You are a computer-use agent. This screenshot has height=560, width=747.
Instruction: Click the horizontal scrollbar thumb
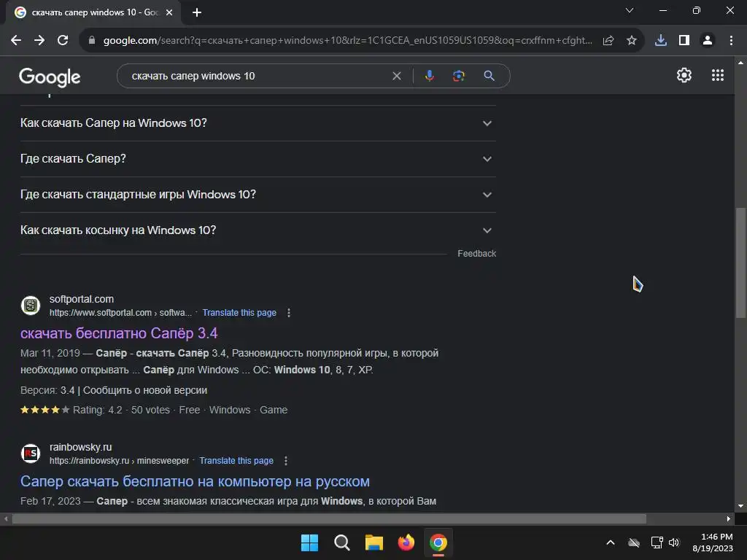point(329,518)
